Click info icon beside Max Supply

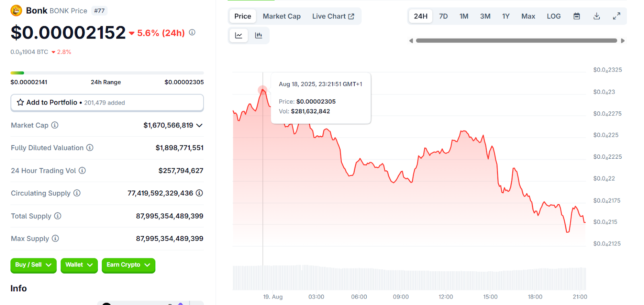click(56, 238)
